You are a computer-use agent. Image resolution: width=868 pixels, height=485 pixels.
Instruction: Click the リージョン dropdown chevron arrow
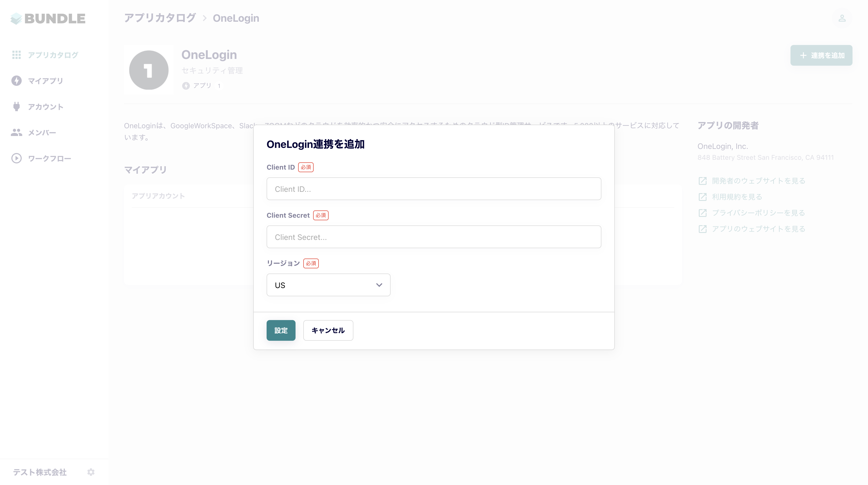point(379,285)
